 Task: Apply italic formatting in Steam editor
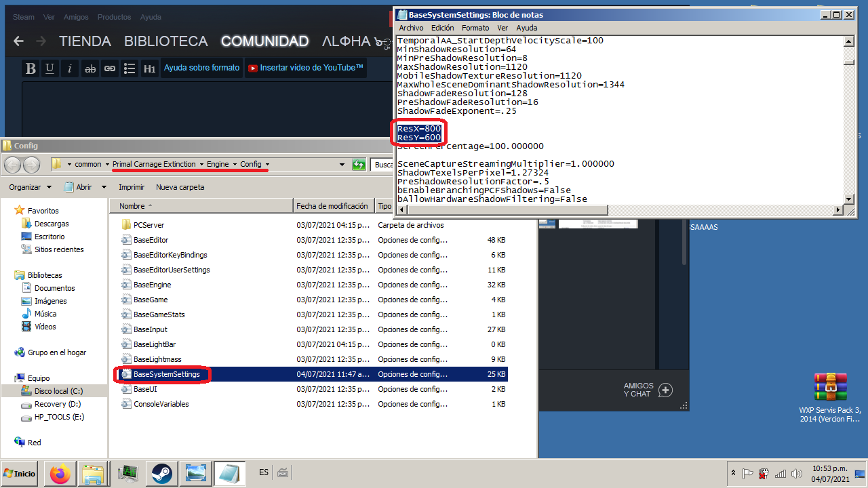coord(69,68)
